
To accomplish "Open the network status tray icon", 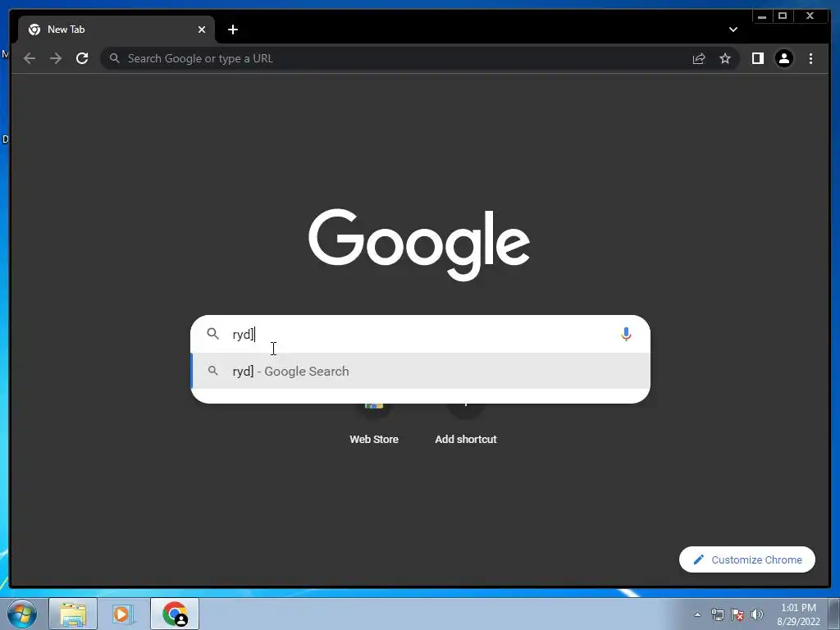I will point(717,614).
